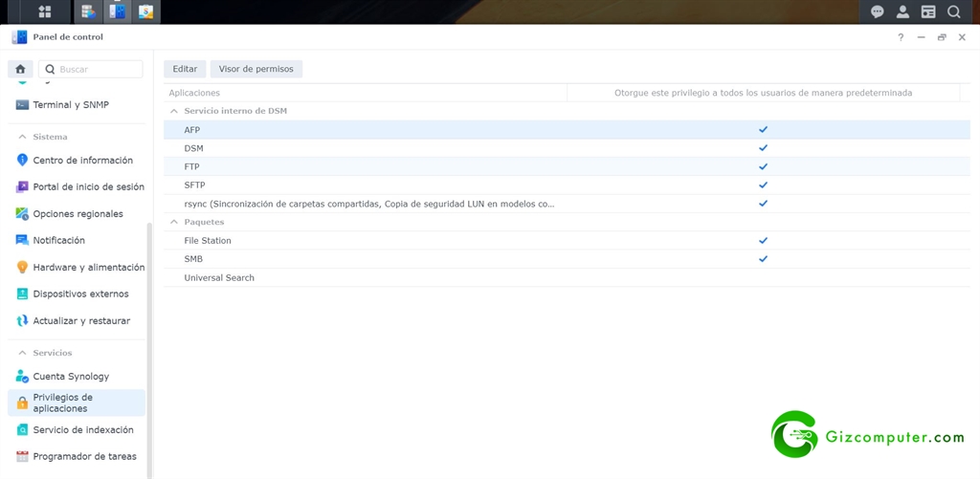
Task: Click the Servicio de indexación icon
Action: [x=23, y=429]
